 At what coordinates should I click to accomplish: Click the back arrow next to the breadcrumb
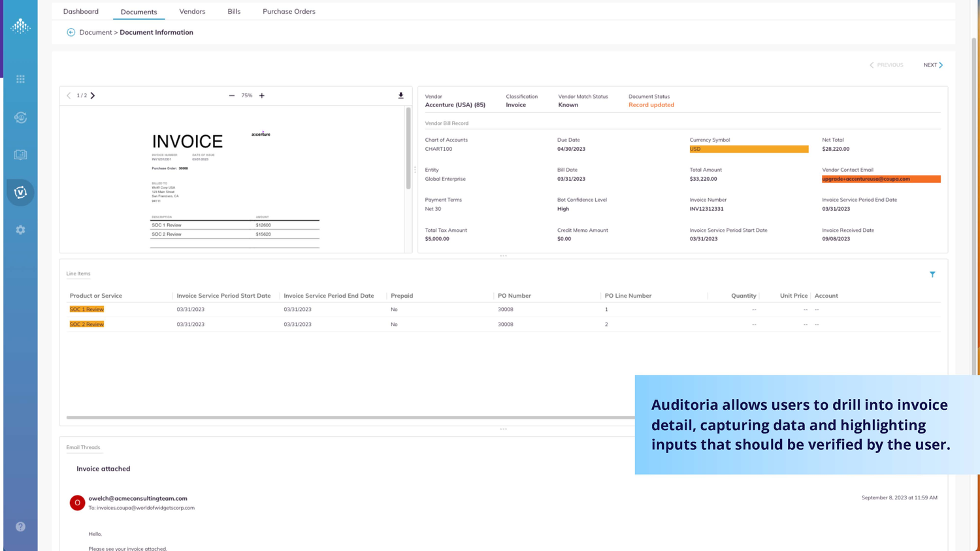(x=70, y=31)
